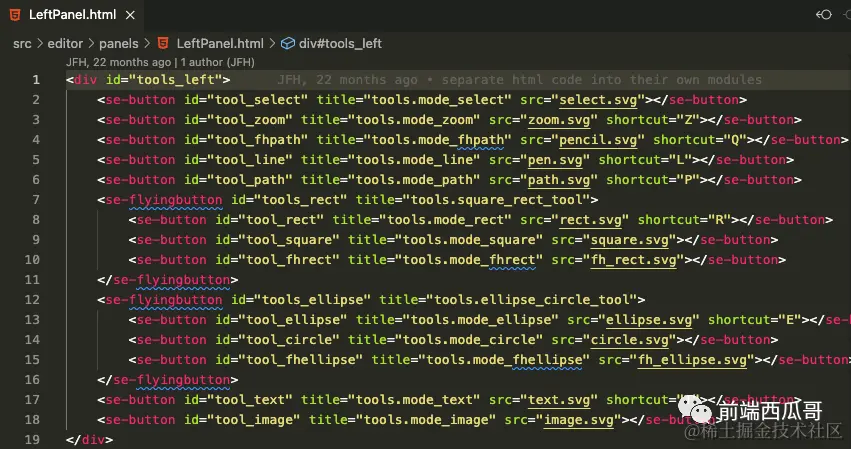851x449 pixels.
Task: Click the tool_line id value on line 5
Action: pos(250,160)
